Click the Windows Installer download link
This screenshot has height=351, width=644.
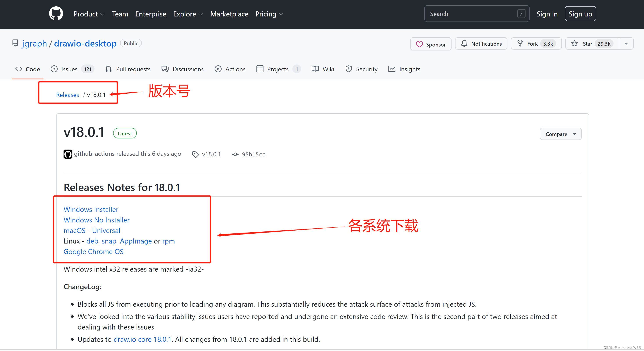pos(90,209)
